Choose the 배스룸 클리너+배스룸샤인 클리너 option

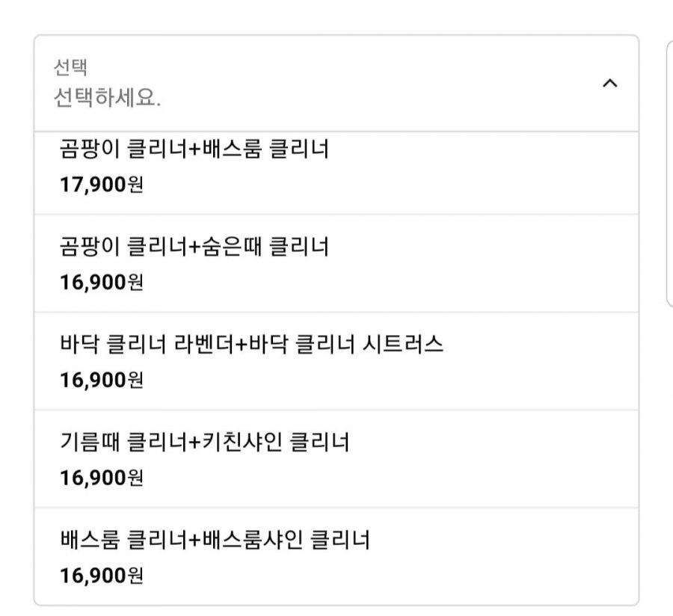tap(336, 556)
